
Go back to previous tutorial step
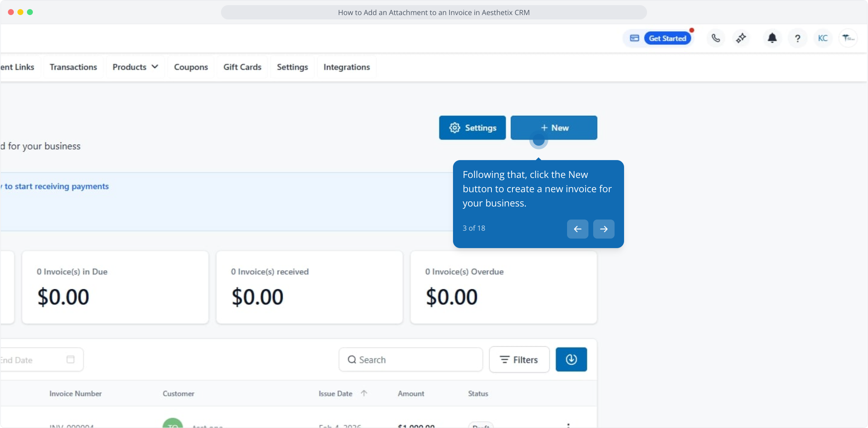(577, 229)
